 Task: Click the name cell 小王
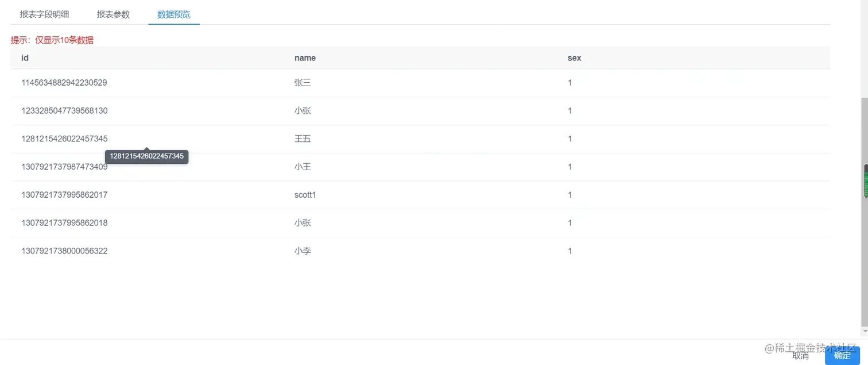click(x=303, y=167)
